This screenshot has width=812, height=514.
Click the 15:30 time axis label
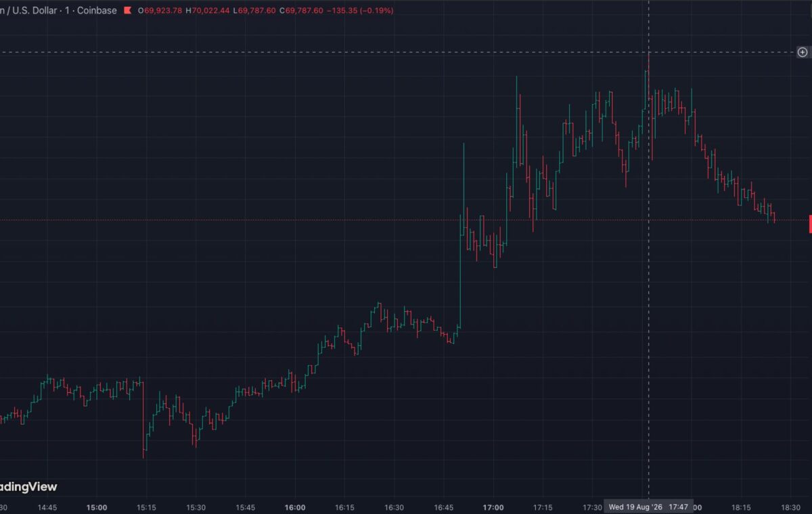click(x=196, y=507)
